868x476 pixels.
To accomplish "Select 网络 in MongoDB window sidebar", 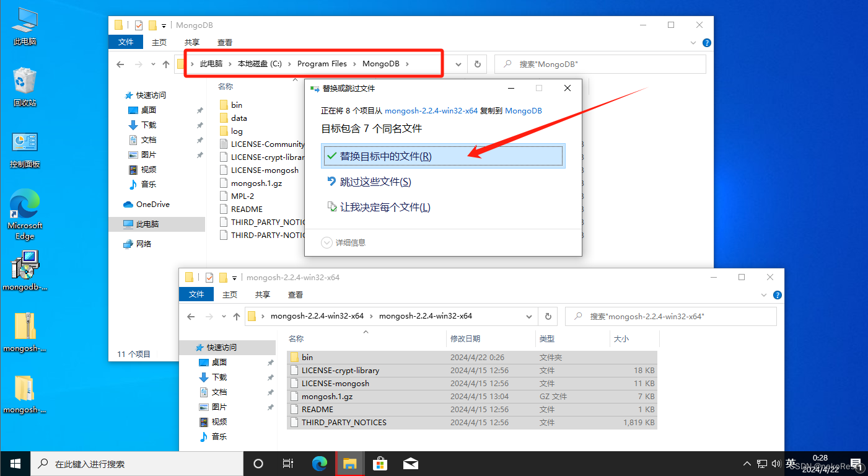I will pos(144,244).
